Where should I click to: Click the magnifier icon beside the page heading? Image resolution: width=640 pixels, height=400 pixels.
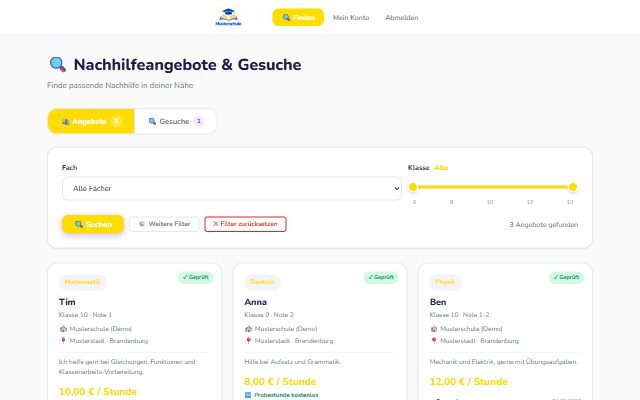click(58, 64)
